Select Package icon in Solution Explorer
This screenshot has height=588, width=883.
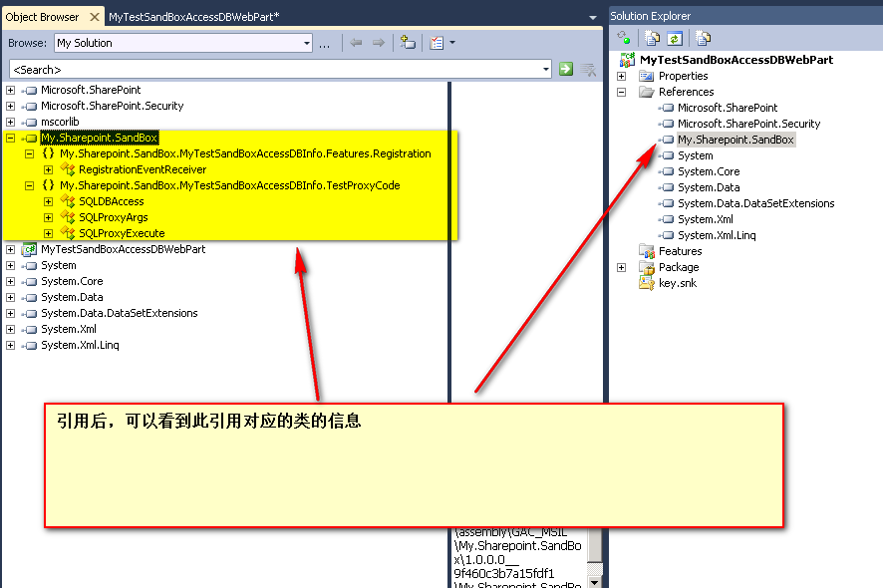pos(647,267)
